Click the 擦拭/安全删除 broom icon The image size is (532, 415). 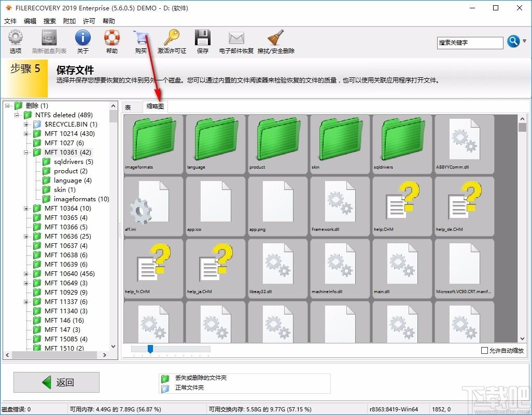[276, 37]
